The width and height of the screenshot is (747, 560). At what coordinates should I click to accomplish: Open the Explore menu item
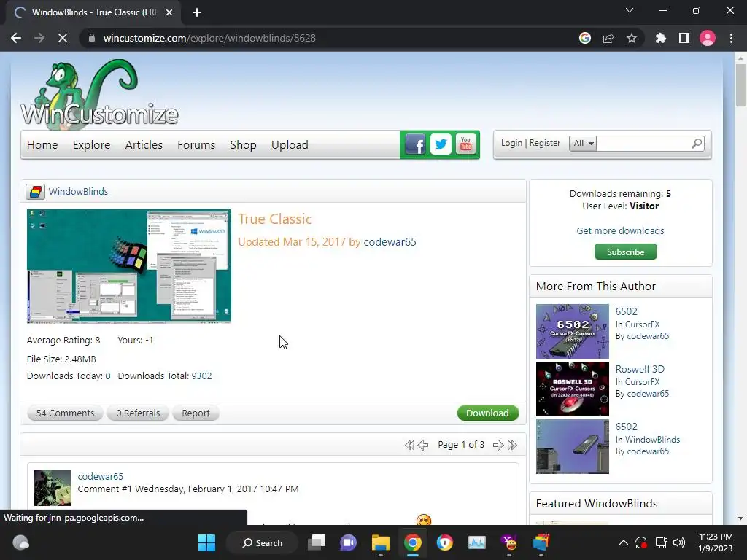coord(91,145)
